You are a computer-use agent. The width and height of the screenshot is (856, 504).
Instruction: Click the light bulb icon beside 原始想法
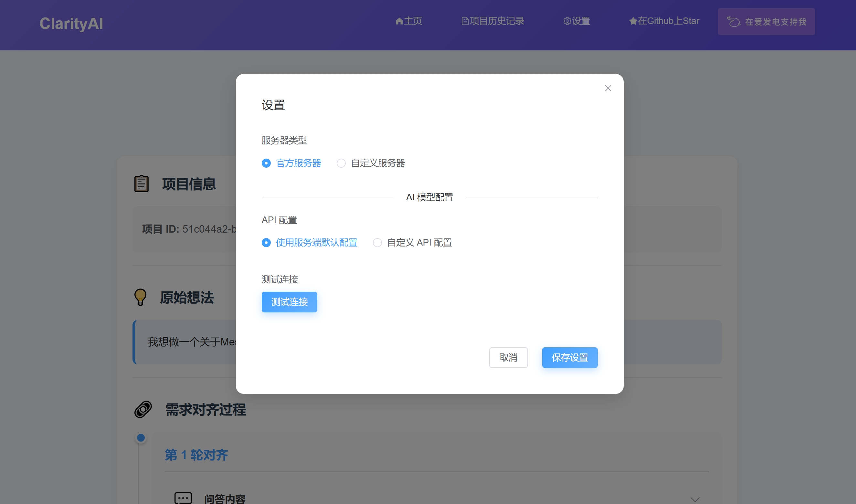coord(140,297)
